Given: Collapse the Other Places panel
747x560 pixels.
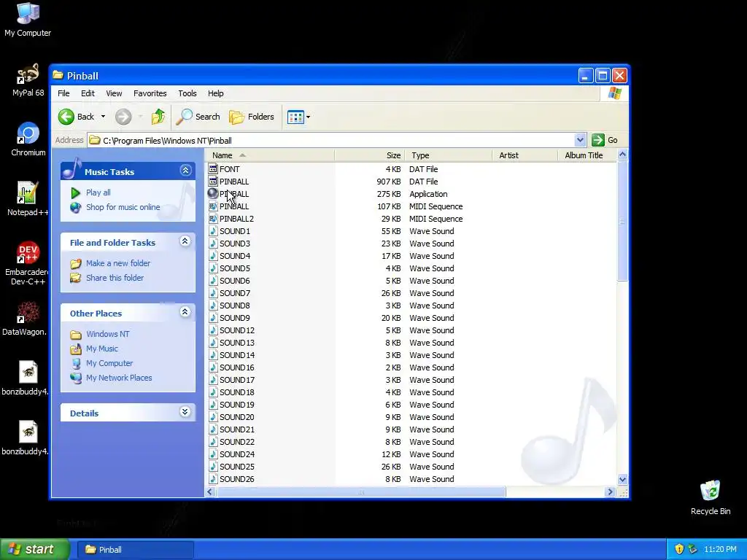Looking at the screenshot, I should click(185, 311).
